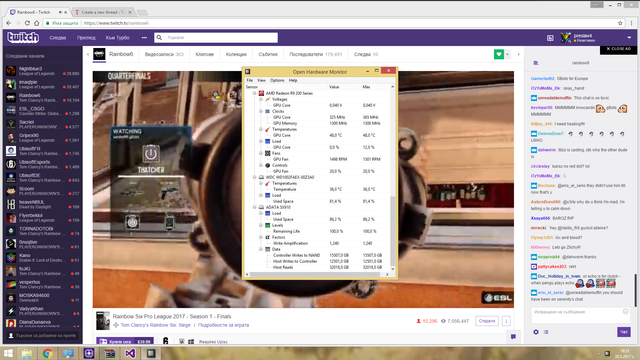The width and height of the screenshot is (640, 360).
Task: Open the Twitch notifications inbox icon
Action: [x=550, y=38]
